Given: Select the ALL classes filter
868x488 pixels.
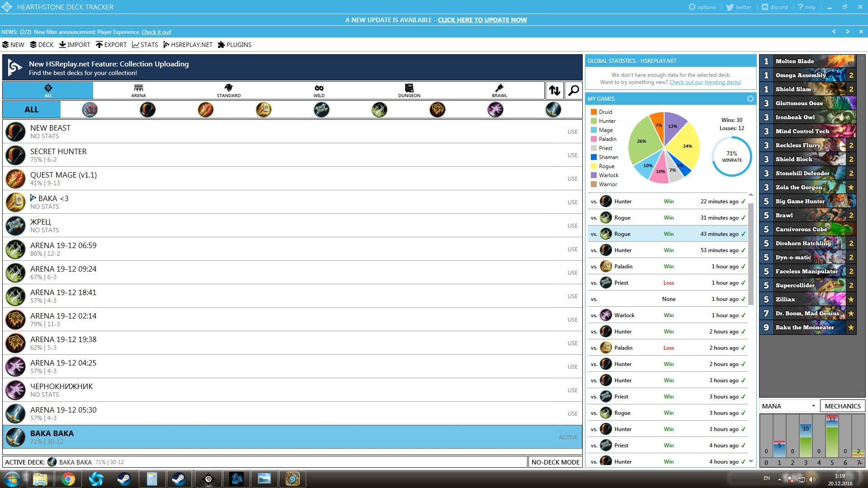Looking at the screenshot, I should [x=32, y=109].
